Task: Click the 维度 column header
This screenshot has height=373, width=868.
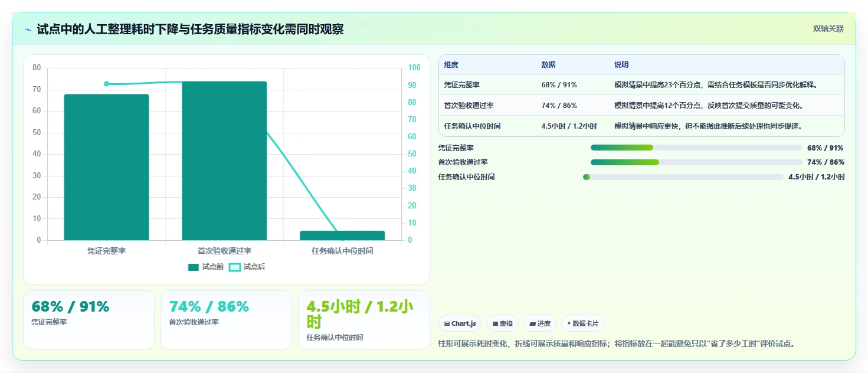Action: click(451, 65)
